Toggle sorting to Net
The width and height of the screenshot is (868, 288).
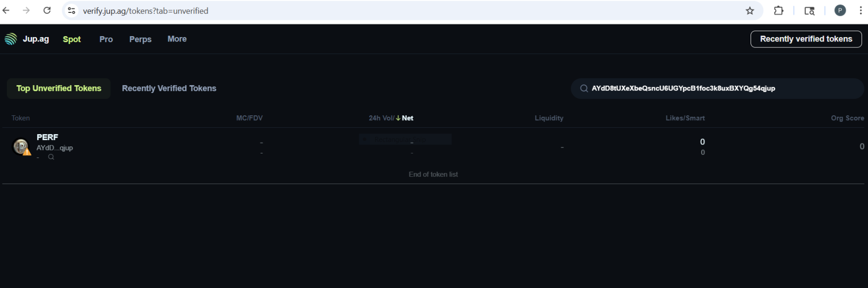[x=407, y=118]
